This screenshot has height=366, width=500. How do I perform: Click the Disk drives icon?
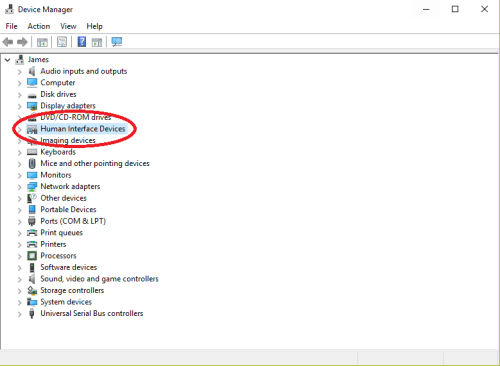(x=32, y=95)
